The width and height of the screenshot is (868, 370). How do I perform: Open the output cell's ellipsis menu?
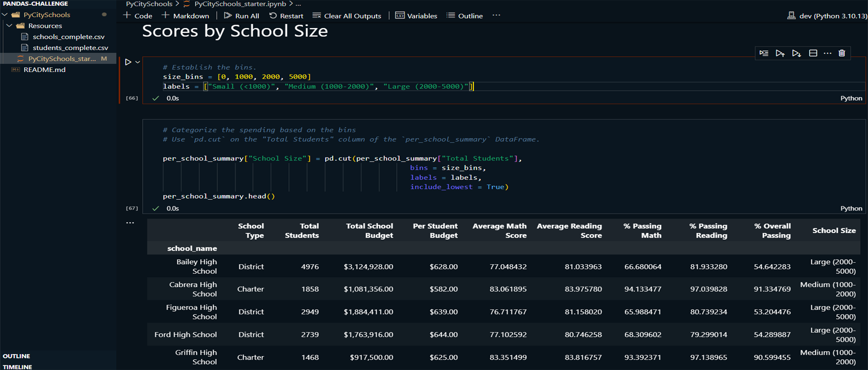coord(130,223)
